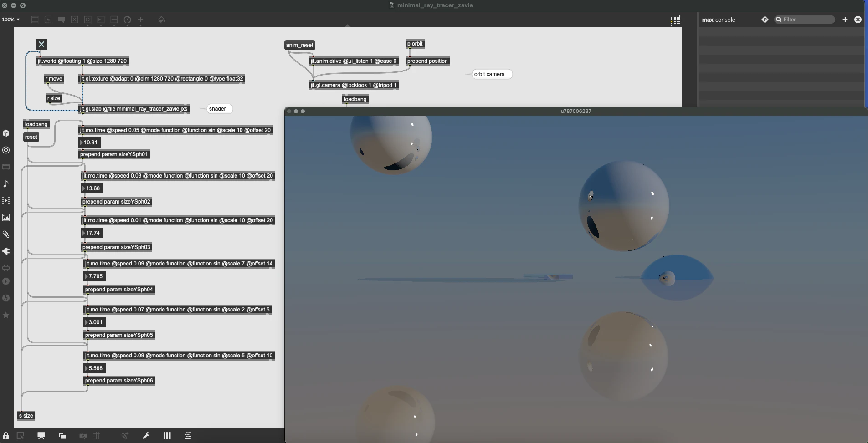Select prepend param sizeYSph06 object
Image resolution: width=868 pixels, height=443 pixels.
coord(119,381)
